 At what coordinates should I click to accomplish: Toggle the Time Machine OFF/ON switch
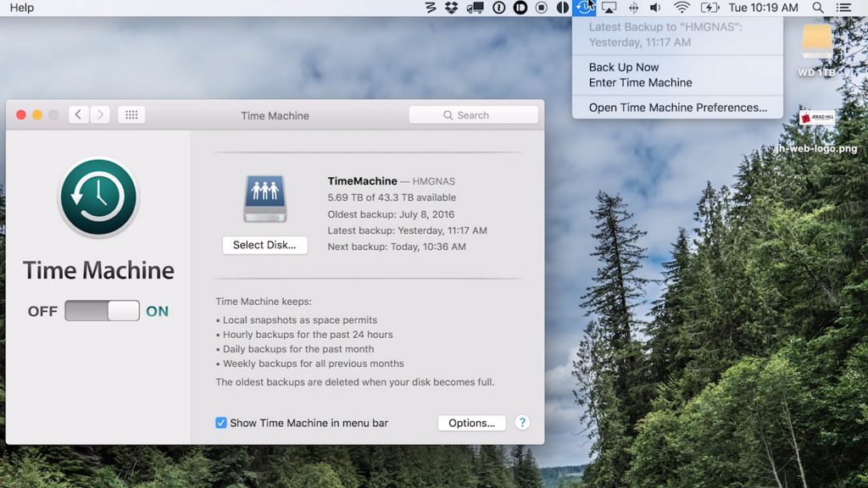pos(102,311)
